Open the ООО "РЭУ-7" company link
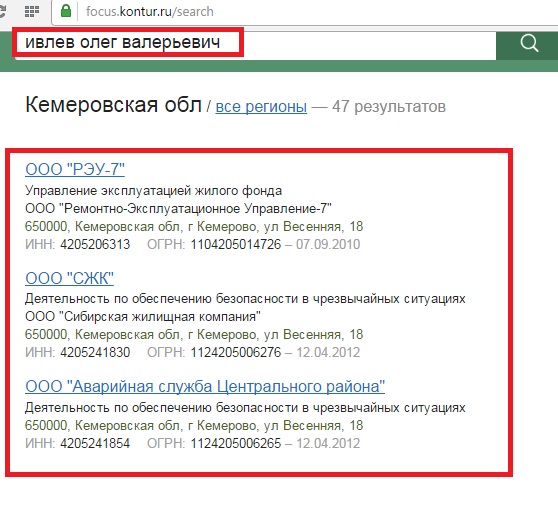This screenshot has height=522, width=558. (x=75, y=169)
